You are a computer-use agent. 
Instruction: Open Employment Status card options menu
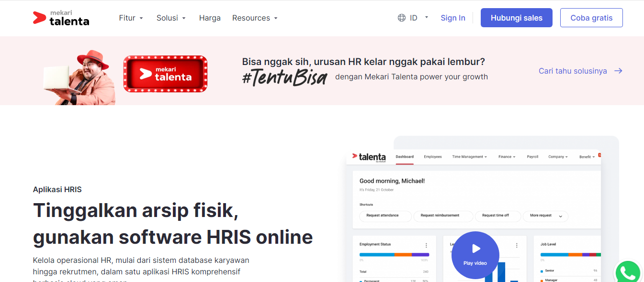(x=426, y=245)
